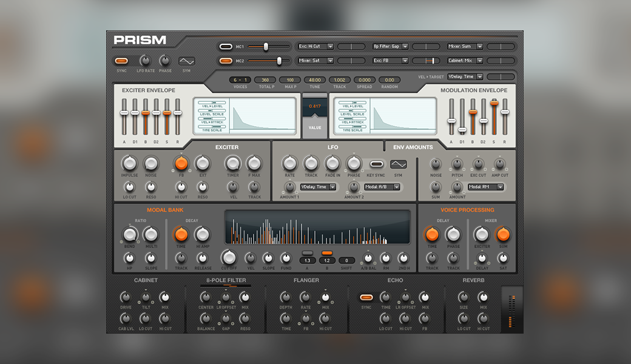Click the Flanger DEPTH knob
The height and width of the screenshot is (364, 631).
coord(285,297)
